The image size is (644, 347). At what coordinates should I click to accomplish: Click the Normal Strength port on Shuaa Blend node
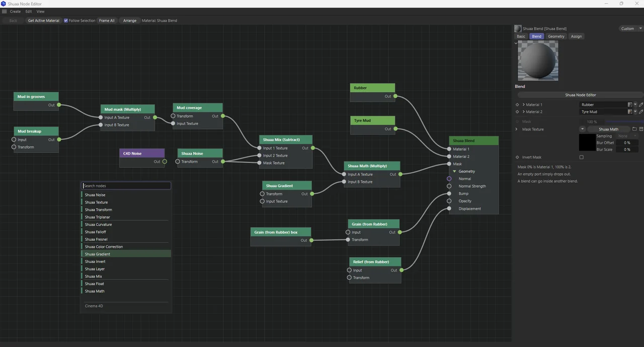pos(449,186)
